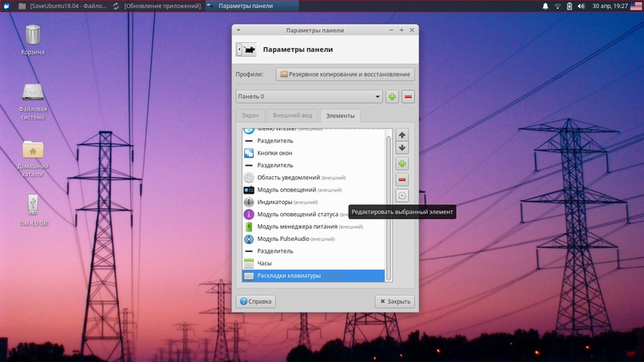This screenshot has width=644, height=362.
Task: Click the move item down arrow button
Action: tap(402, 148)
